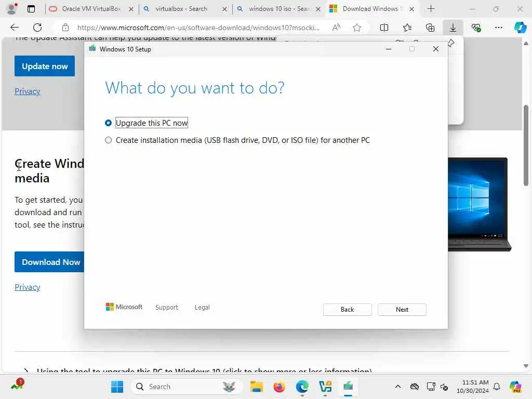Close the Download Windows tab
Viewport: 532px width, 399px height.
click(x=411, y=9)
